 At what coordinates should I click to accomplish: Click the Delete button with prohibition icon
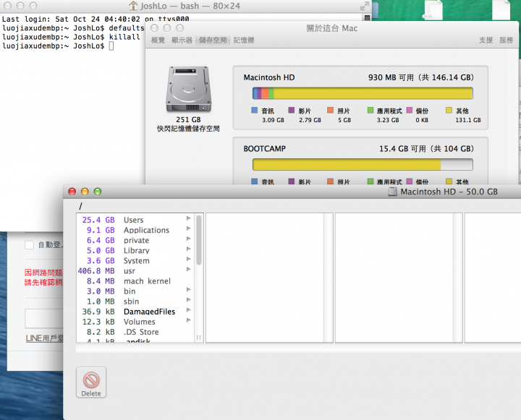click(x=91, y=382)
